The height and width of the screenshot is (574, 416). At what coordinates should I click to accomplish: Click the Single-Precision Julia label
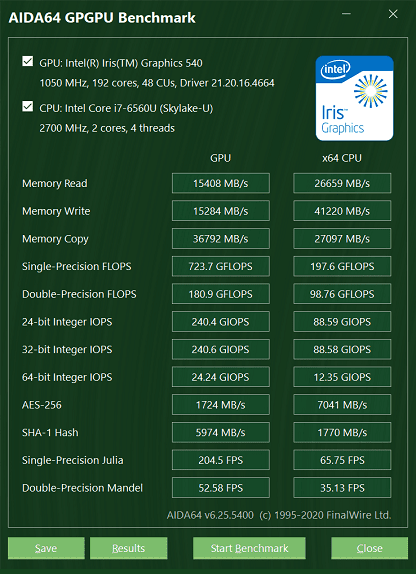73,460
